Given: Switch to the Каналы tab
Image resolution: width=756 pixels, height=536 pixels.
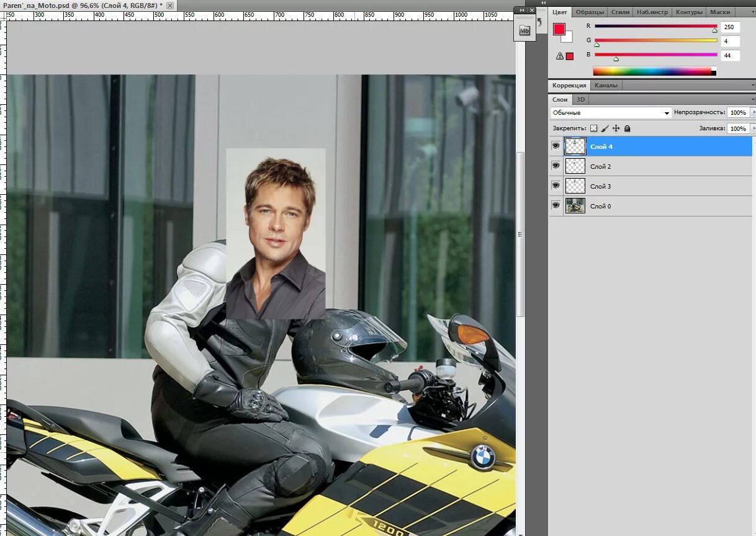Looking at the screenshot, I should [605, 85].
